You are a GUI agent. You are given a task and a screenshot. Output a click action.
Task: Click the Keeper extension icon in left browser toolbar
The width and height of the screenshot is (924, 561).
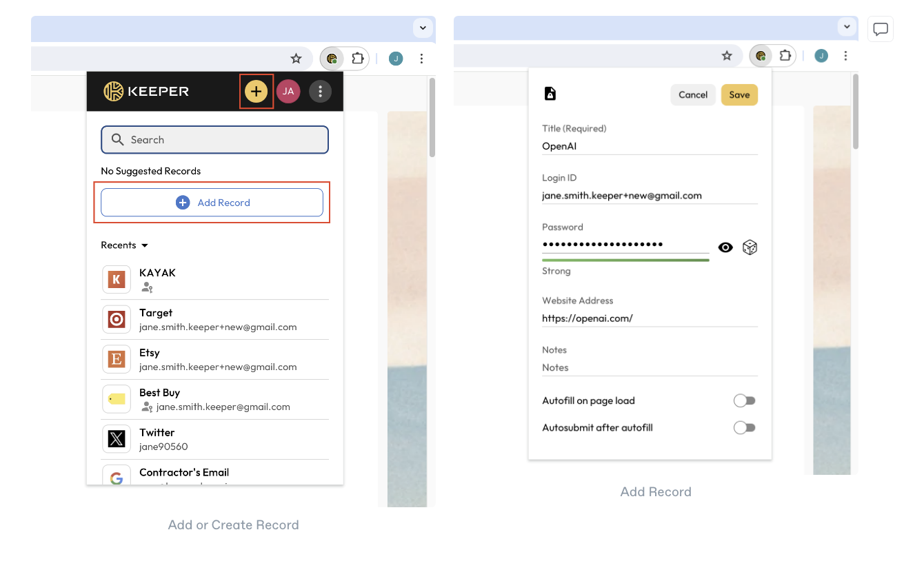click(x=332, y=59)
